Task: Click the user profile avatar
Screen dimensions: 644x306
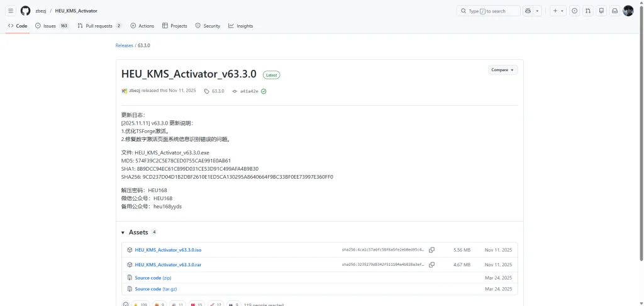Action: (628, 11)
